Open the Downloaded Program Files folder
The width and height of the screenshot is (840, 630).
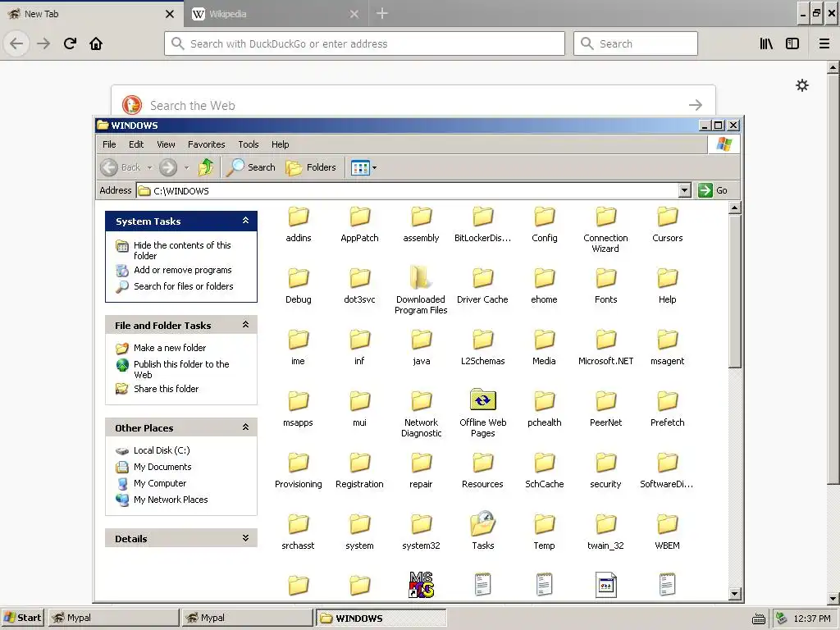point(421,290)
